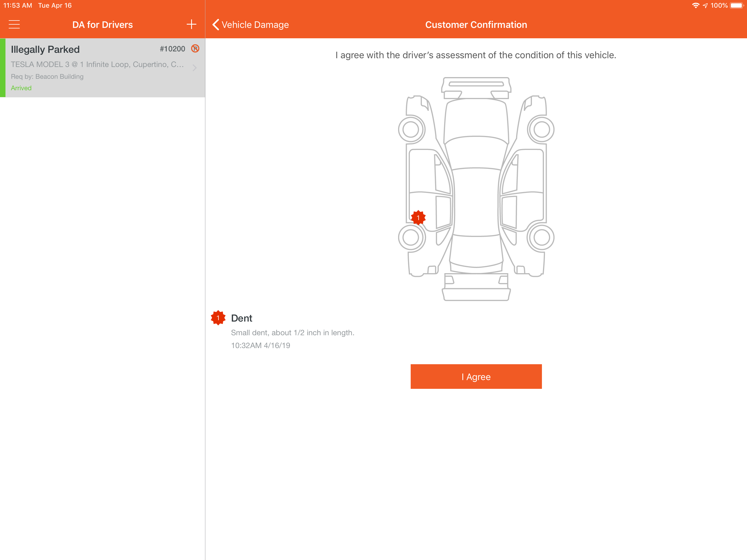Image resolution: width=747 pixels, height=560 pixels.
Task: Expand Illegally Parked job chevron
Action: (x=194, y=68)
